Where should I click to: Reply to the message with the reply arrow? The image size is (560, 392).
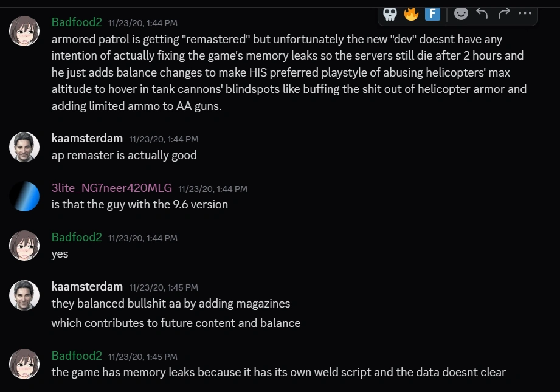482,13
